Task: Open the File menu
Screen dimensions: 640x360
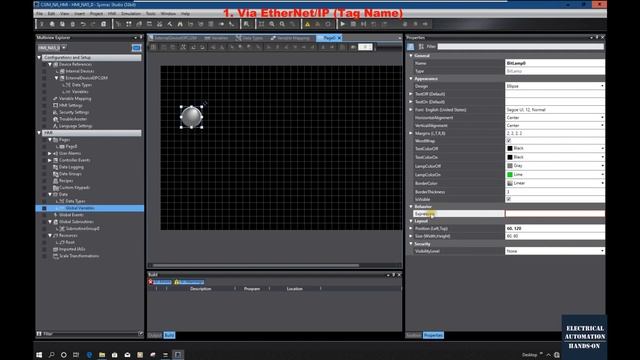Action: (x=40, y=13)
